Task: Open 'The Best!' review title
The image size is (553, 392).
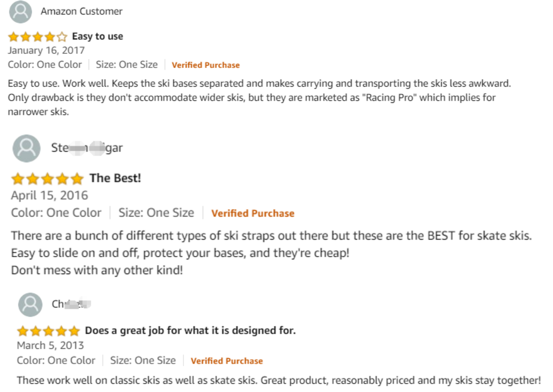Action: click(115, 178)
